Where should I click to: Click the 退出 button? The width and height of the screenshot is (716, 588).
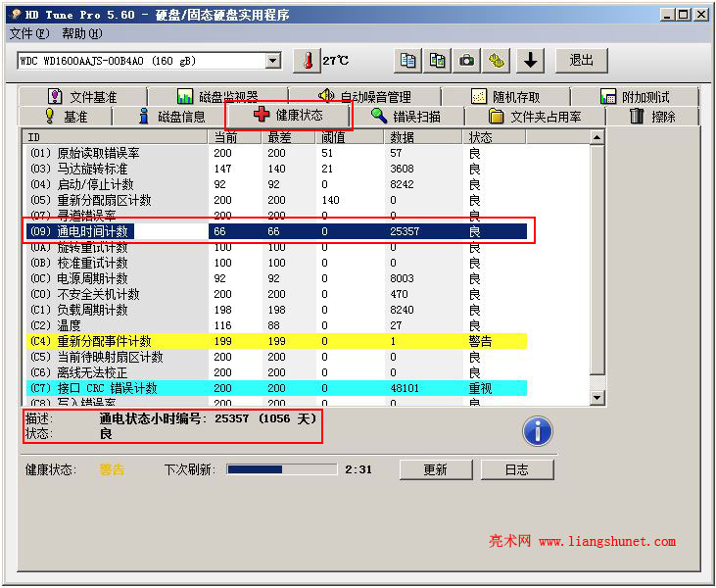581,61
